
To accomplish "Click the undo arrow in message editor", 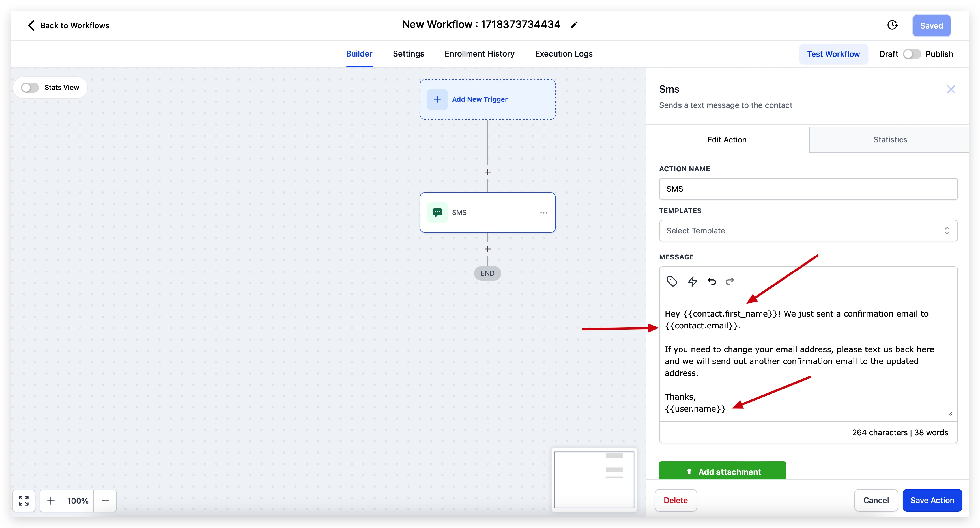I will coord(712,281).
